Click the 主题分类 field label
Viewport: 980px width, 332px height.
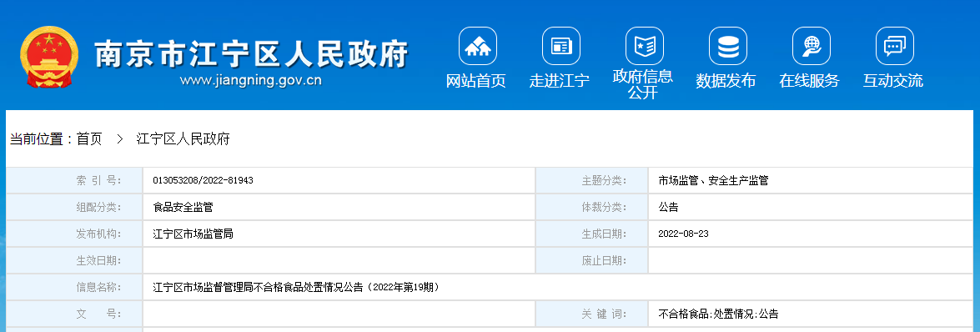605,181
